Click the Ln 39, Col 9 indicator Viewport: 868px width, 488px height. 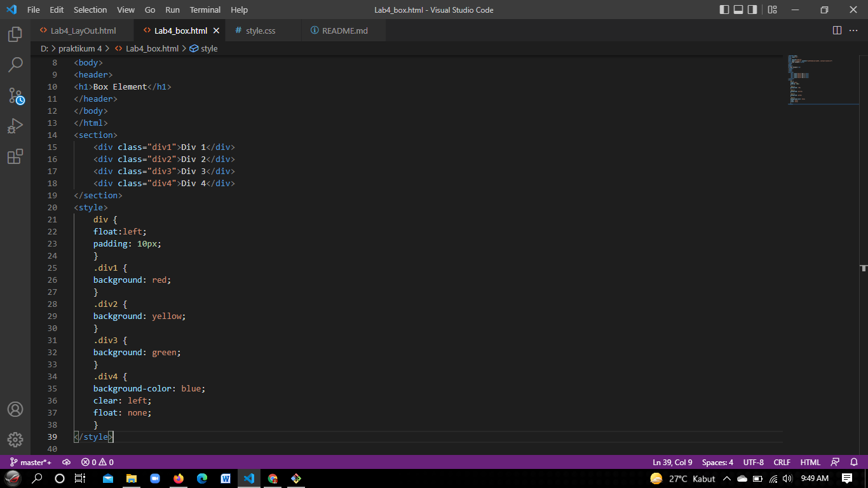point(672,462)
